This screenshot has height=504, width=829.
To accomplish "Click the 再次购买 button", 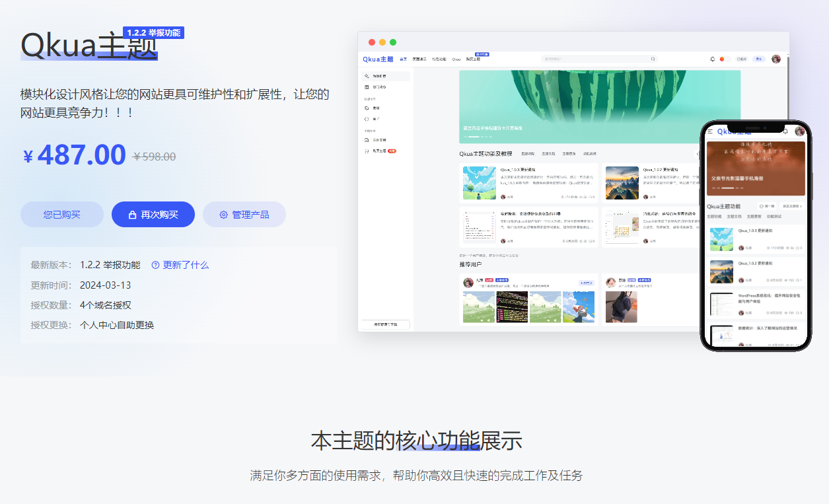I will click(153, 215).
